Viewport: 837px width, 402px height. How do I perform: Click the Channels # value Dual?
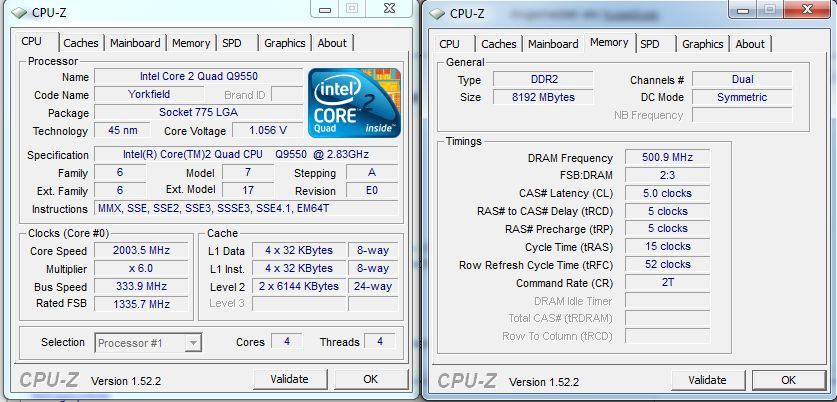(742, 79)
